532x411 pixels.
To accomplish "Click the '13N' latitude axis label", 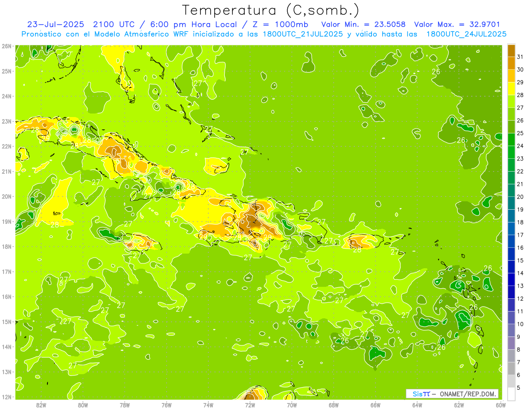I will 7,372.
